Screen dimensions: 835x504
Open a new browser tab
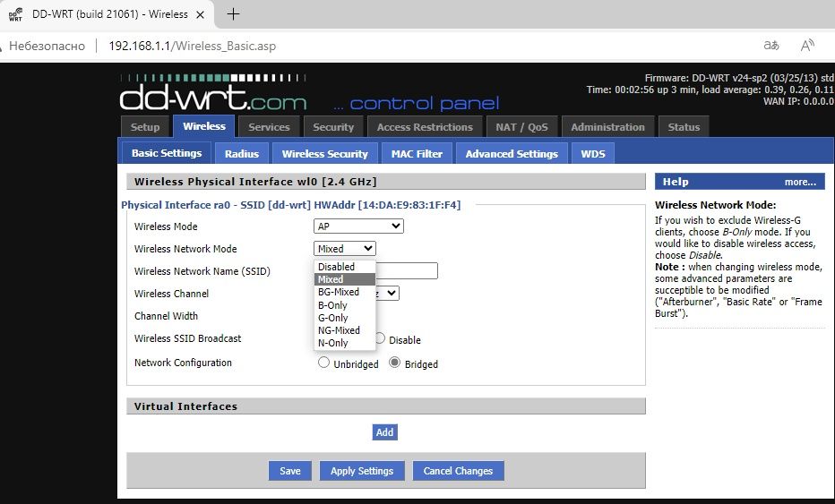pyautogui.click(x=233, y=14)
